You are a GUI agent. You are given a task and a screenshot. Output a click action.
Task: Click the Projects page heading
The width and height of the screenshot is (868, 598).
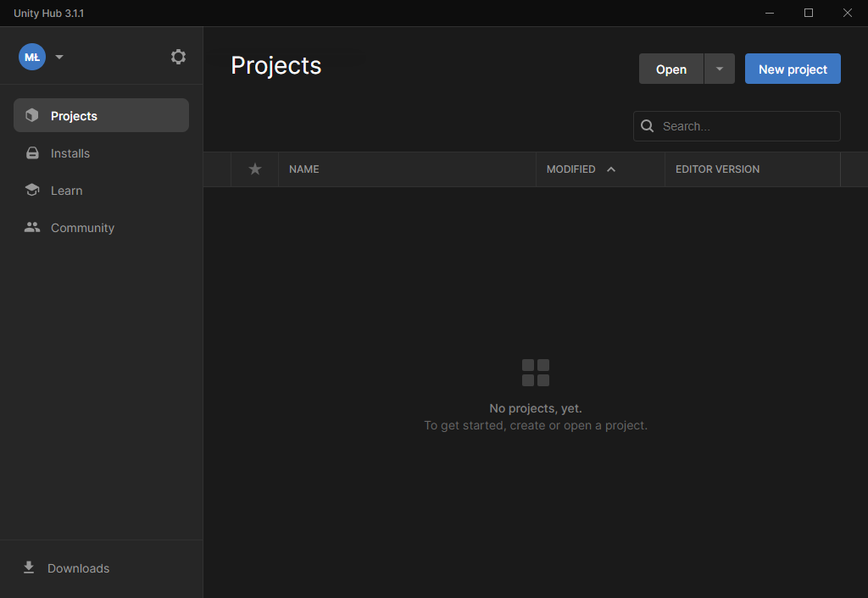click(275, 66)
